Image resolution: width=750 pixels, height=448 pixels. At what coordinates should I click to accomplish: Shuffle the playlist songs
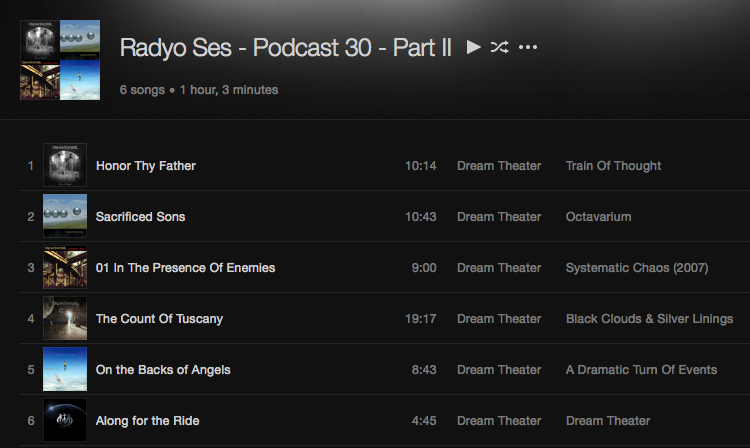pyautogui.click(x=499, y=47)
